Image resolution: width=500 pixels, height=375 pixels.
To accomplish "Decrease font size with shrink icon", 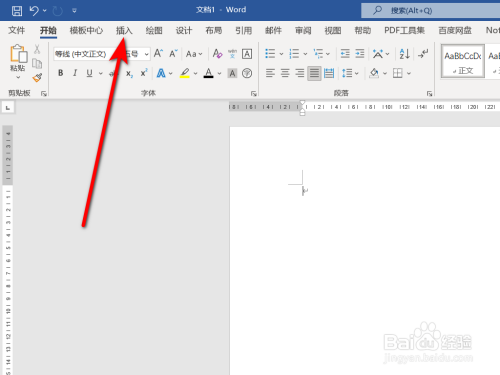I will tap(173, 53).
